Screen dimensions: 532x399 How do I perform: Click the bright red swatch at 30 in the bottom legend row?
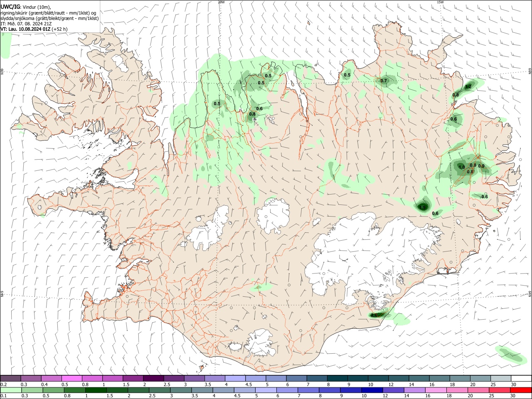(x=521, y=390)
